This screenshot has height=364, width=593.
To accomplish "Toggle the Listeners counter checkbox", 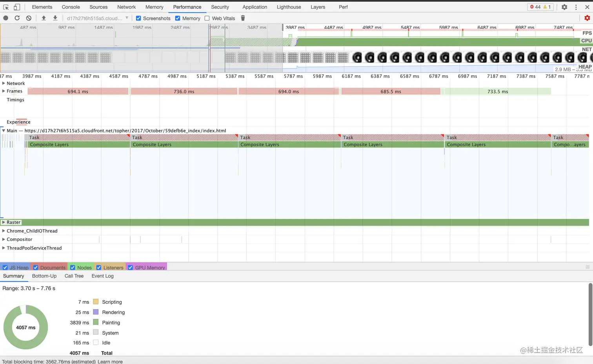I will click(99, 268).
